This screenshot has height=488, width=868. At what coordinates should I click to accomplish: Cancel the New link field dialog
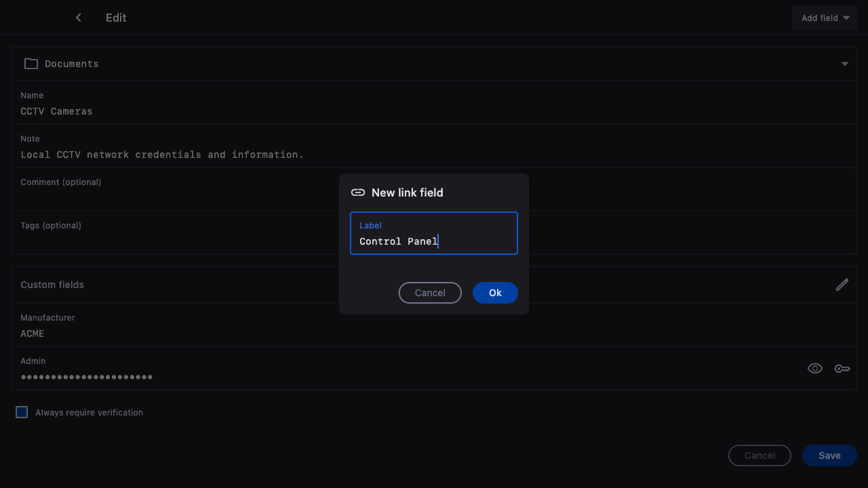pyautogui.click(x=430, y=293)
